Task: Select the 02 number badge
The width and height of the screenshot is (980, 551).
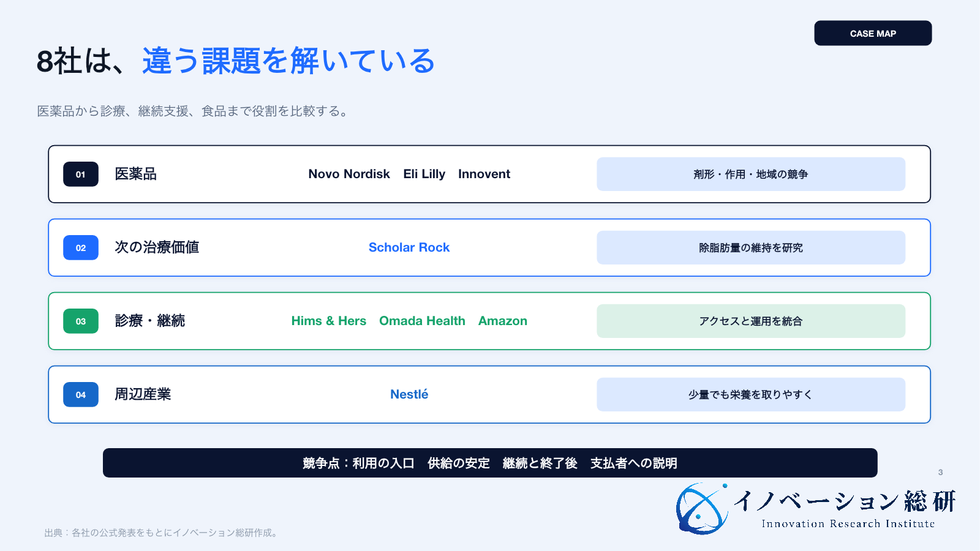Action: click(81, 248)
